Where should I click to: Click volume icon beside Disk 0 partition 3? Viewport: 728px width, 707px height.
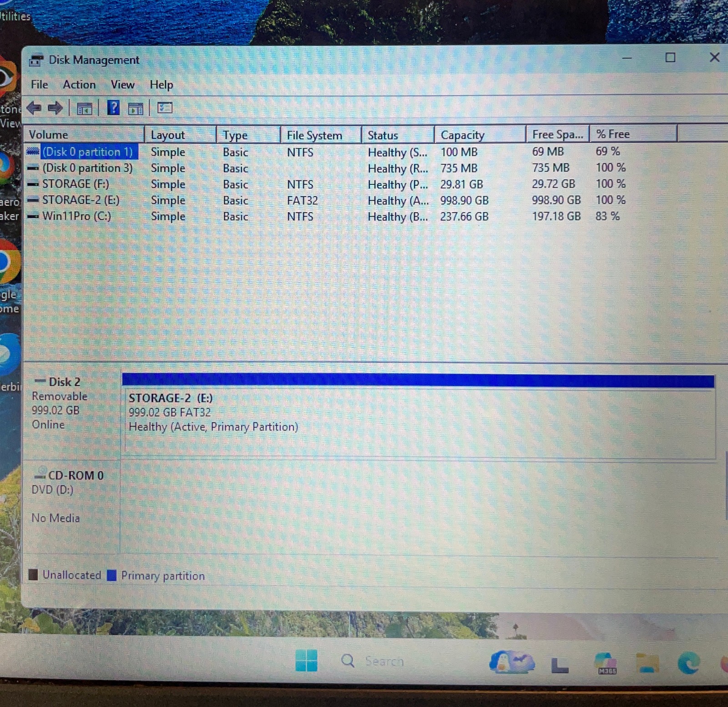click(x=33, y=168)
